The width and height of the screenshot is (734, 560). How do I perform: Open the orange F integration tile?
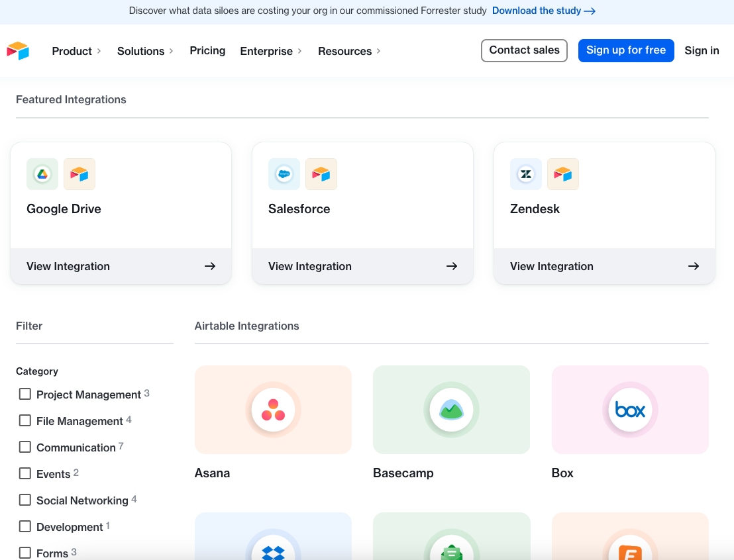pyautogui.click(x=630, y=536)
